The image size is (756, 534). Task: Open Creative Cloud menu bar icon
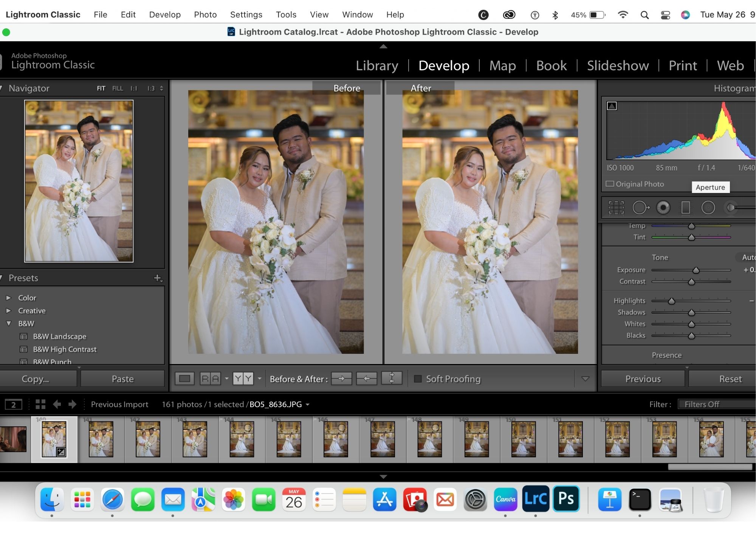point(509,15)
